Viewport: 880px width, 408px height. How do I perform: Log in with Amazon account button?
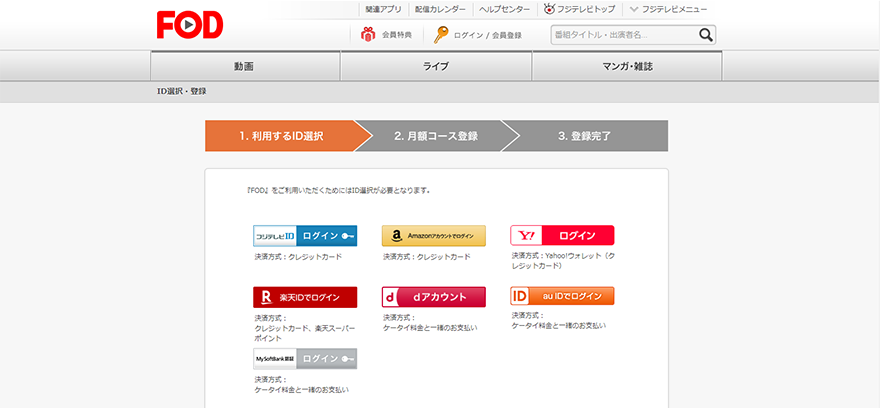pos(434,236)
